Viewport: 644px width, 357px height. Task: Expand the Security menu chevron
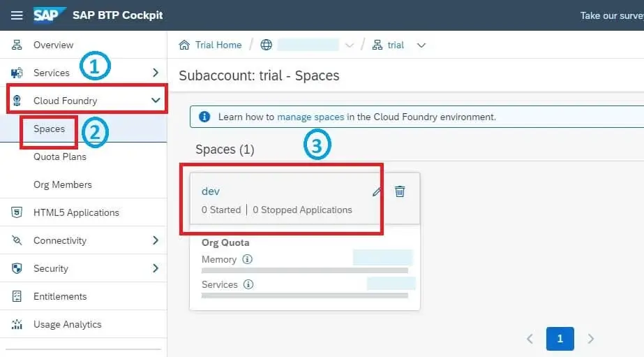point(156,268)
